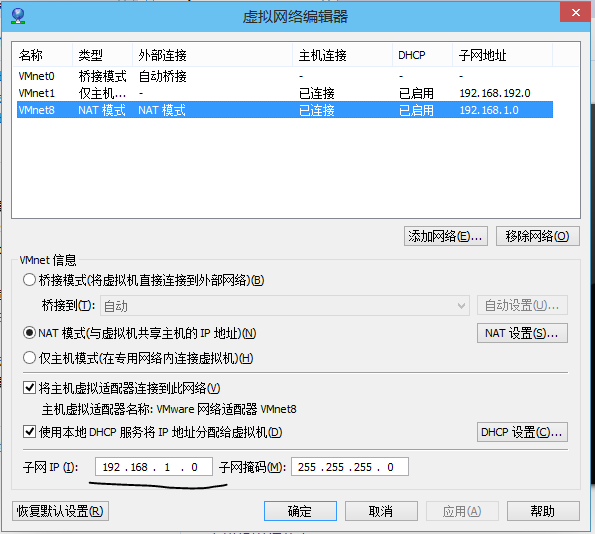
Task: Click host adapter name VMware 网络适配器 VMnet8
Action: (x=227, y=409)
